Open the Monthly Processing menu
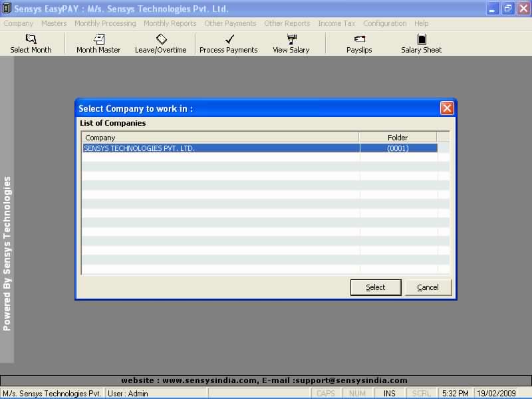The image size is (532, 399). [x=105, y=23]
